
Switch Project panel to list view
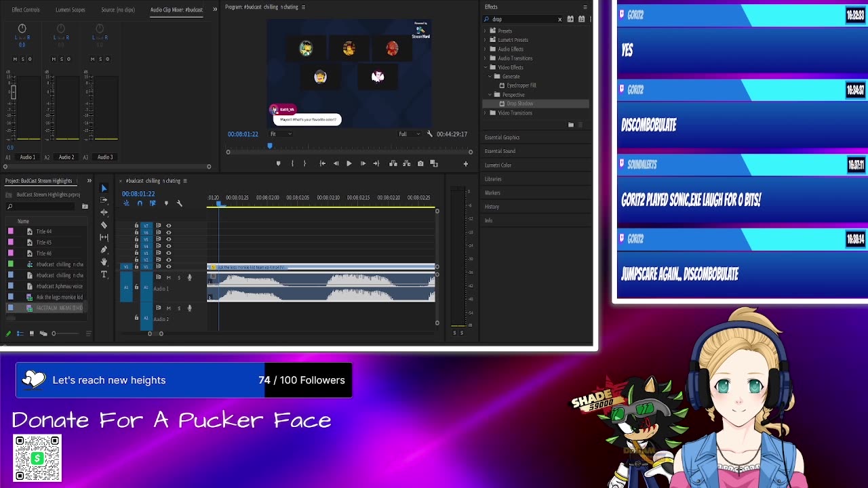click(20, 333)
